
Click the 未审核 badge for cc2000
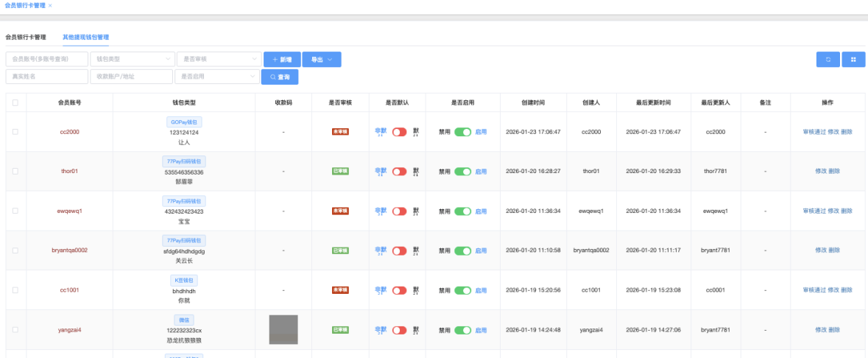point(340,132)
